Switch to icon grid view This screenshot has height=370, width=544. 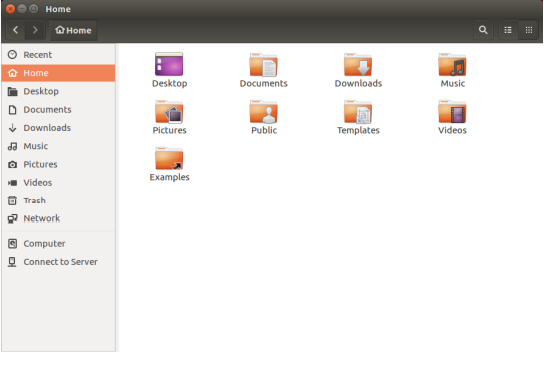(x=529, y=30)
